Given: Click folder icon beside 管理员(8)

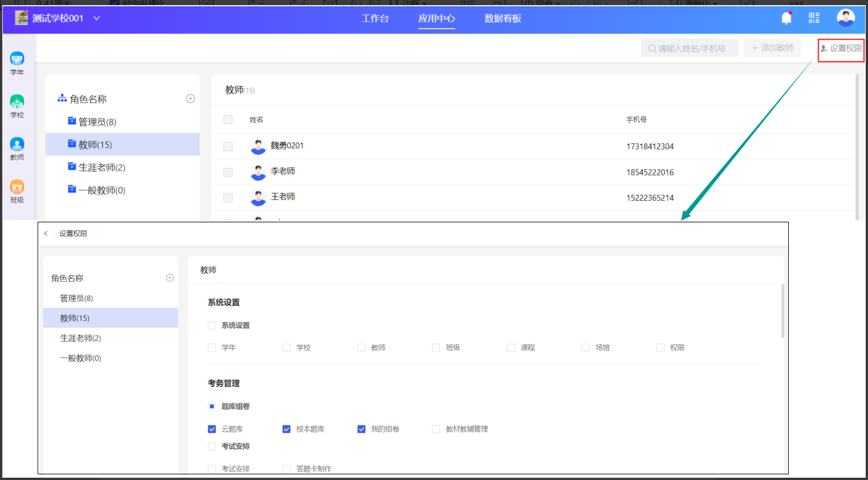Looking at the screenshot, I should [x=72, y=121].
